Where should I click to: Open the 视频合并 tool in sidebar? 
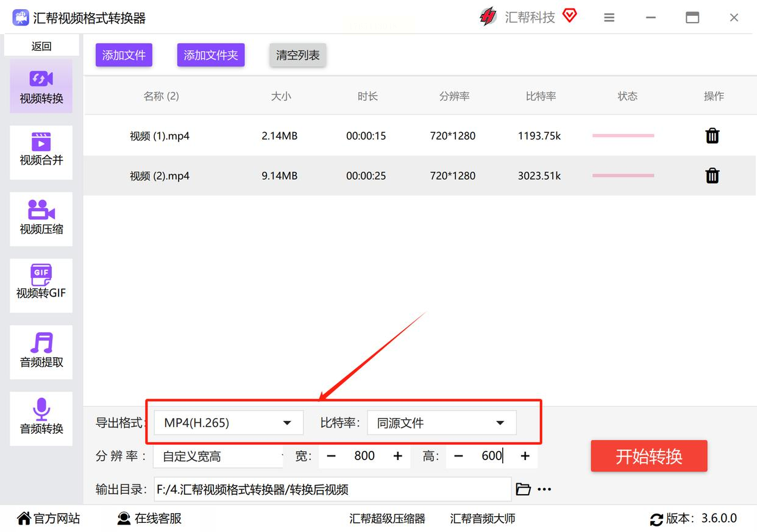pyautogui.click(x=41, y=150)
